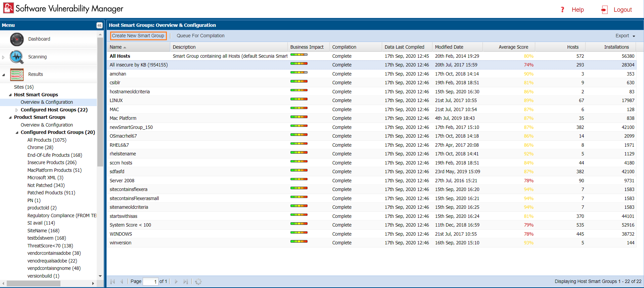Select the 'System Score < 100' row

(x=371, y=225)
